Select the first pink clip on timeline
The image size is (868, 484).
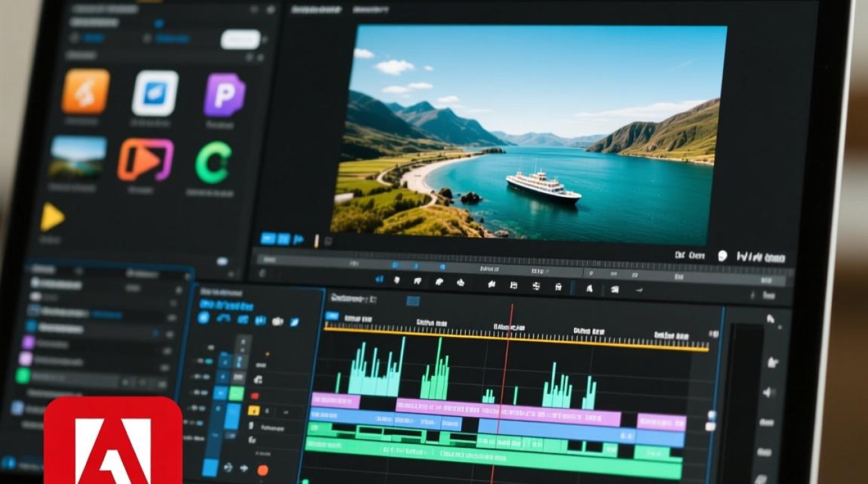[335, 401]
